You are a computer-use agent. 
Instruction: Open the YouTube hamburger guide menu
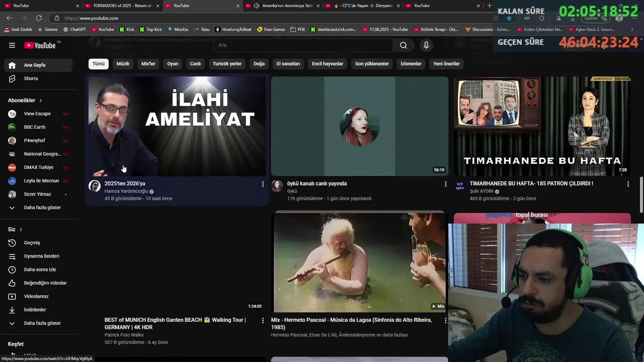[12, 45]
